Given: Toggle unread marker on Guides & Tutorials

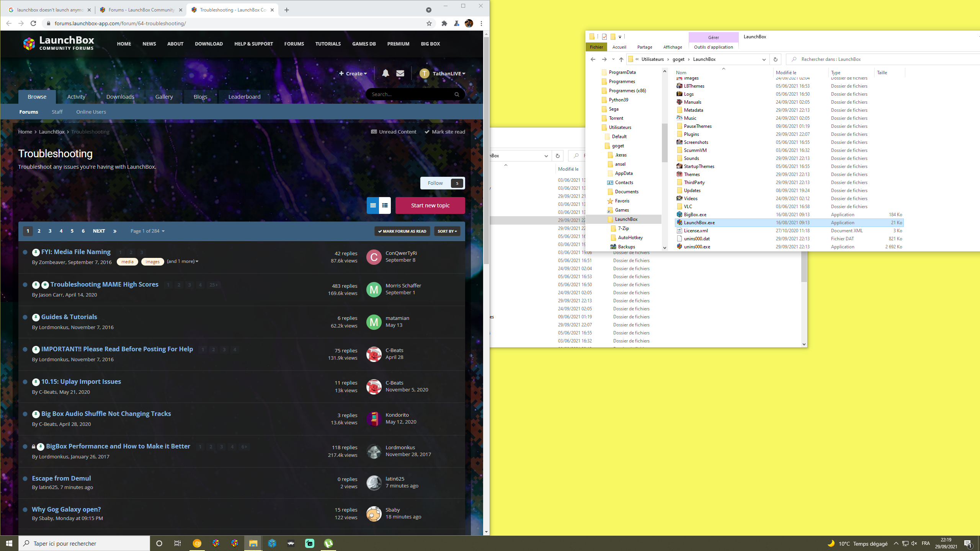Looking at the screenshot, I should click(25, 317).
